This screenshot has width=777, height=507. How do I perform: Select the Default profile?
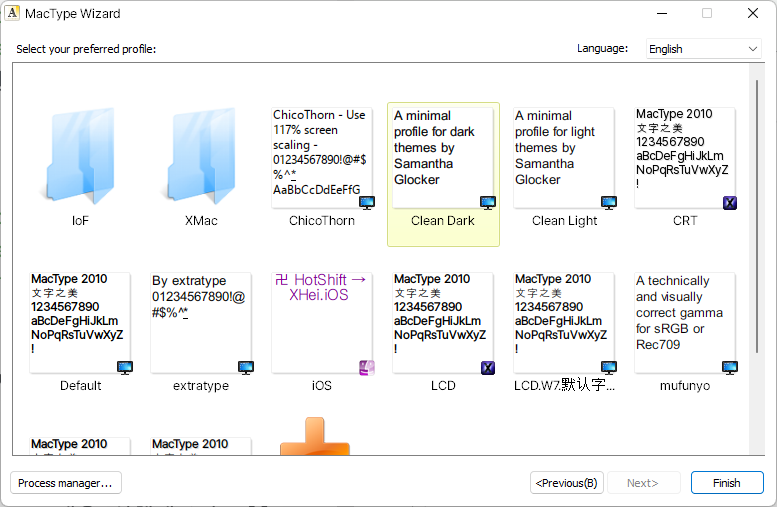point(80,325)
